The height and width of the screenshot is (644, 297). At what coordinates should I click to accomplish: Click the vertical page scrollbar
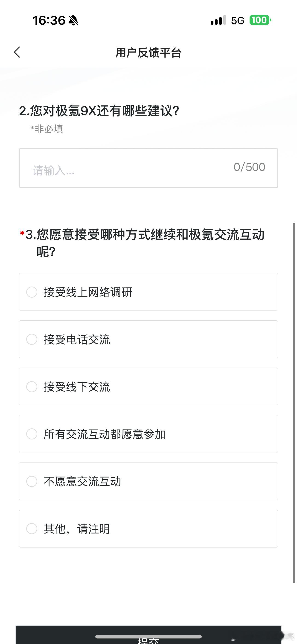(x=294, y=403)
